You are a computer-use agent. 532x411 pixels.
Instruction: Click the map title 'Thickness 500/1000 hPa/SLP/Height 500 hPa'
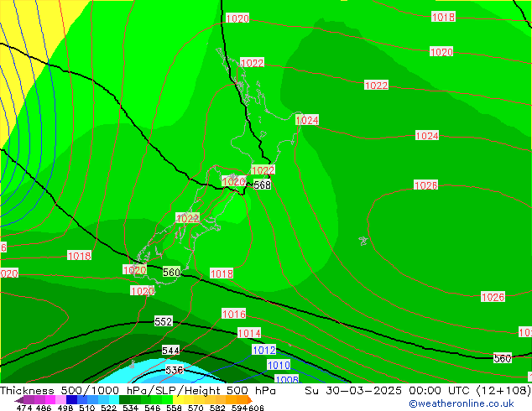(138, 391)
